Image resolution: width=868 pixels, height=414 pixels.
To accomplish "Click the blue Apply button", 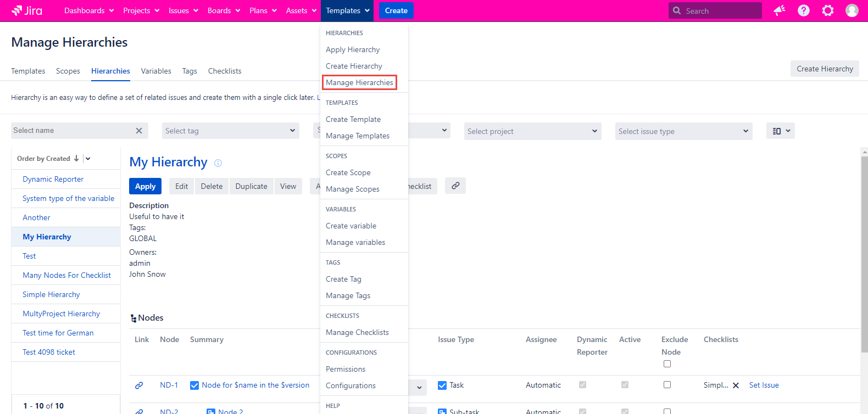I will pyautogui.click(x=145, y=186).
